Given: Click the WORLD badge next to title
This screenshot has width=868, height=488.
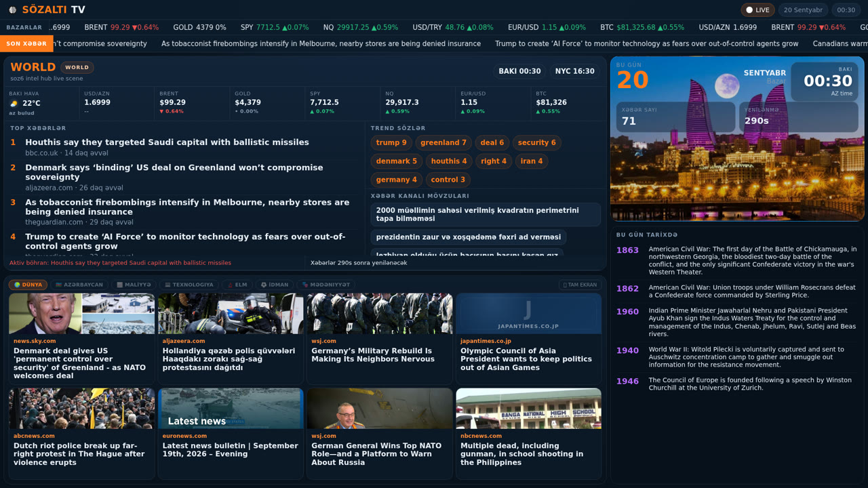Looking at the screenshot, I should pos(77,67).
